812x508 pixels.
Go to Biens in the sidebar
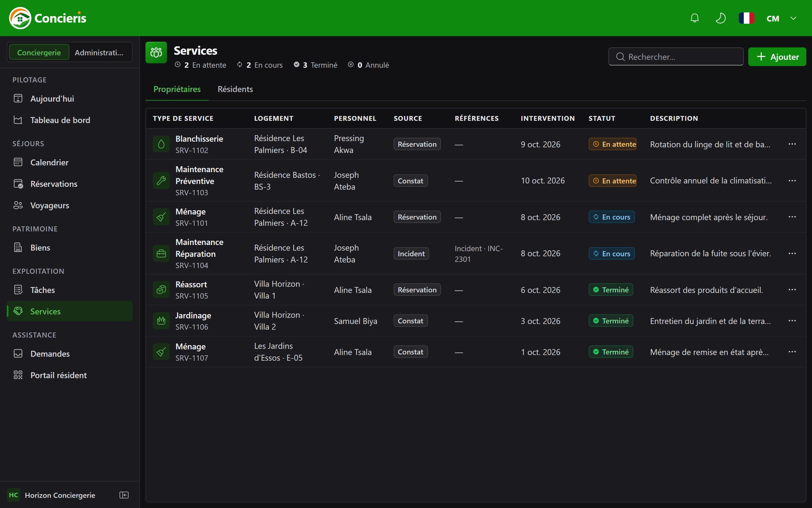pos(70,248)
